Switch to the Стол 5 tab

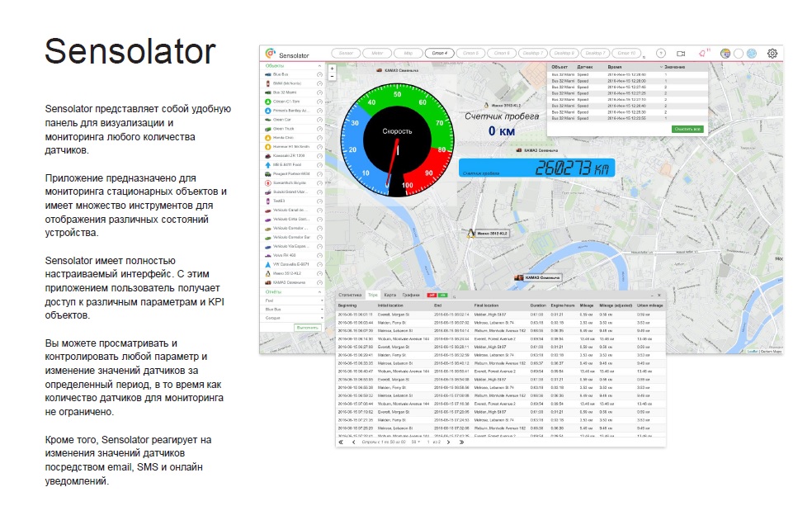(470, 54)
